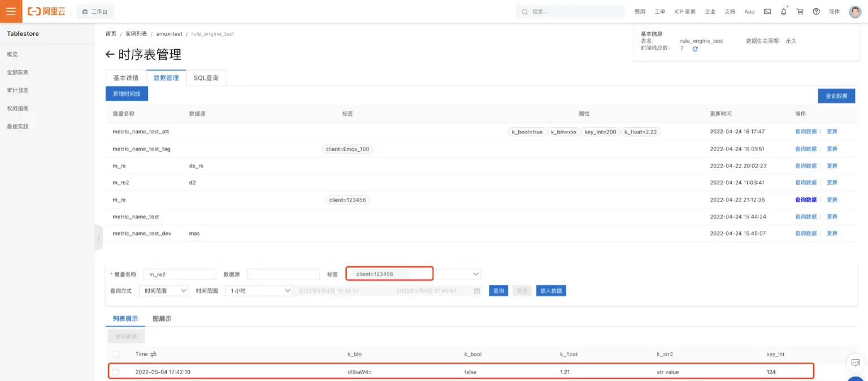
Task: Tick the select-all checkbox in Time header
Action: [116, 354]
